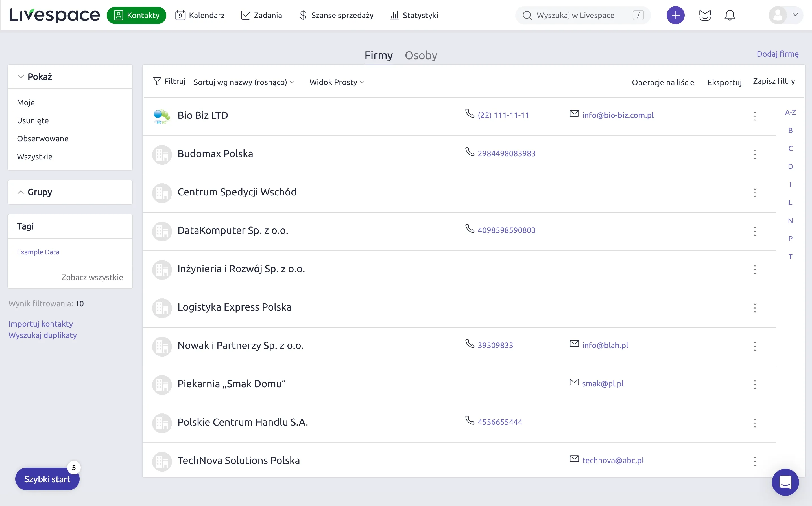
Task: Open the chat support bubble icon
Action: [785, 482]
